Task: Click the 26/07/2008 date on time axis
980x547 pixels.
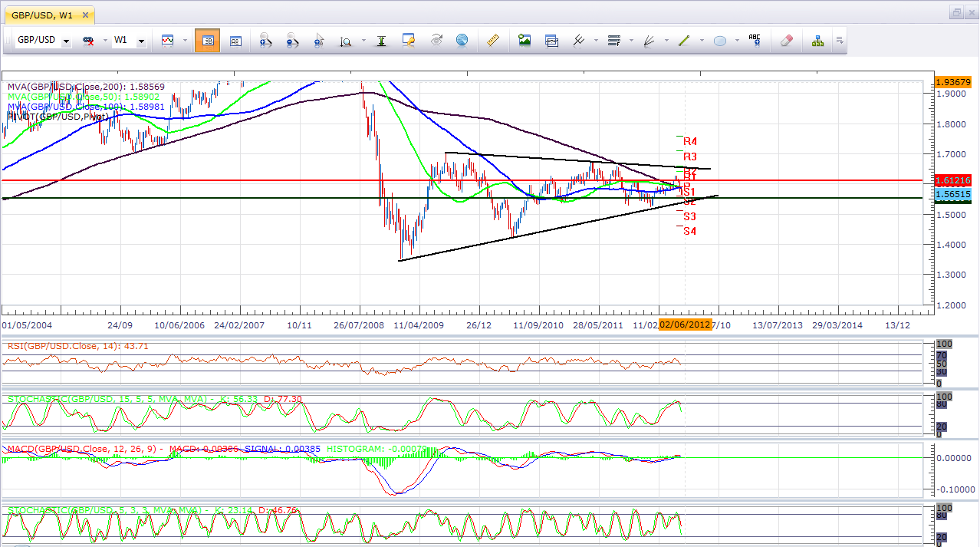Action: click(360, 325)
